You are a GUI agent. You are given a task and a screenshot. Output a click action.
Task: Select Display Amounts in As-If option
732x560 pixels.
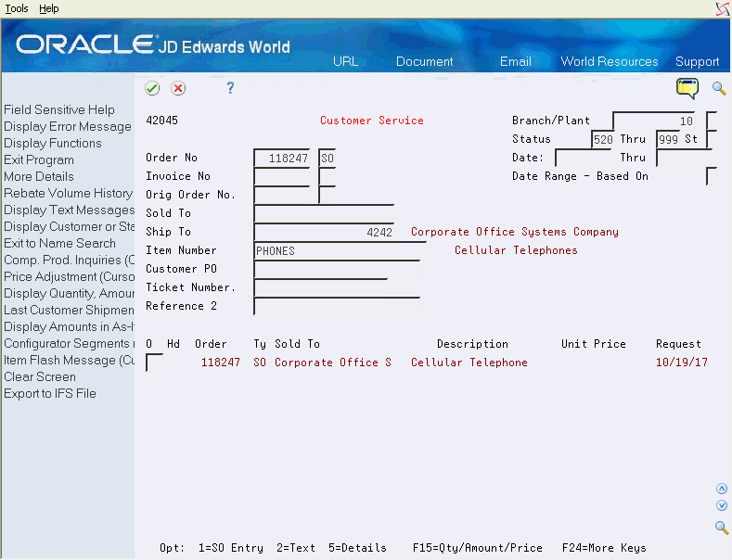(x=69, y=326)
